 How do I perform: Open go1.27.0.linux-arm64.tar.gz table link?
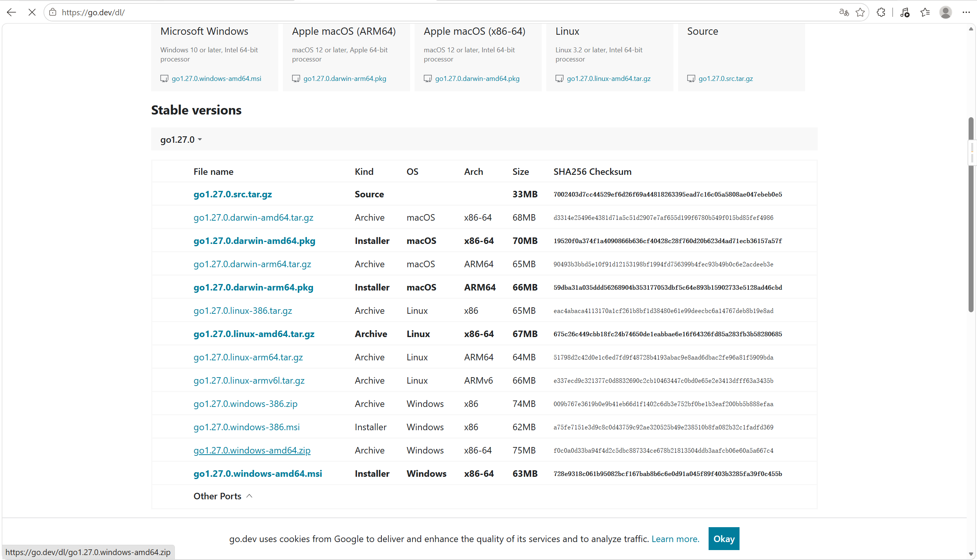pos(248,357)
